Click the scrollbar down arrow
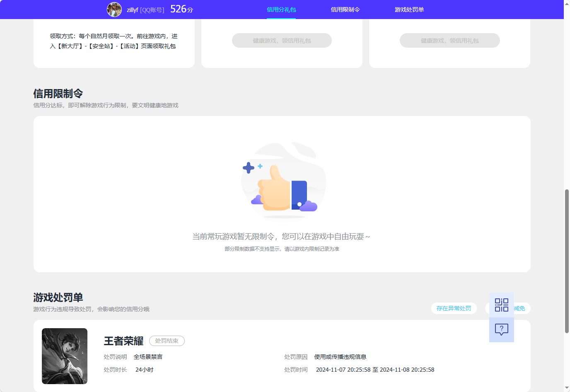 coord(567,388)
